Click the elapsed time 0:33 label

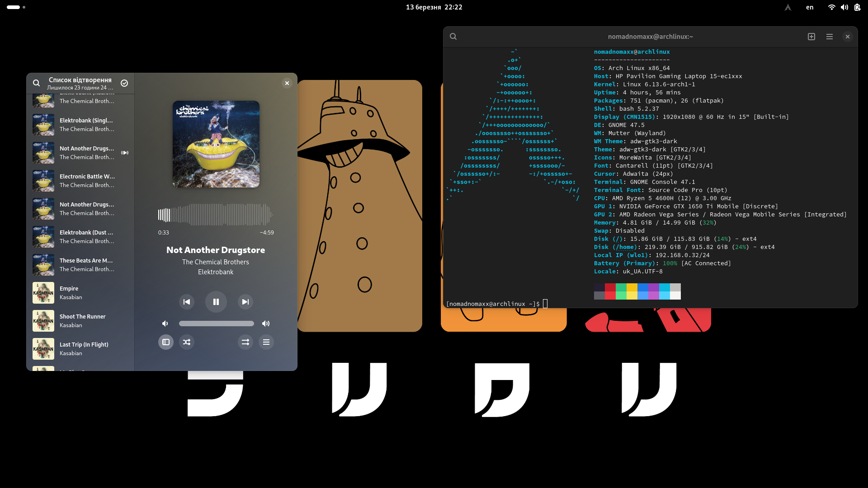[x=163, y=233]
